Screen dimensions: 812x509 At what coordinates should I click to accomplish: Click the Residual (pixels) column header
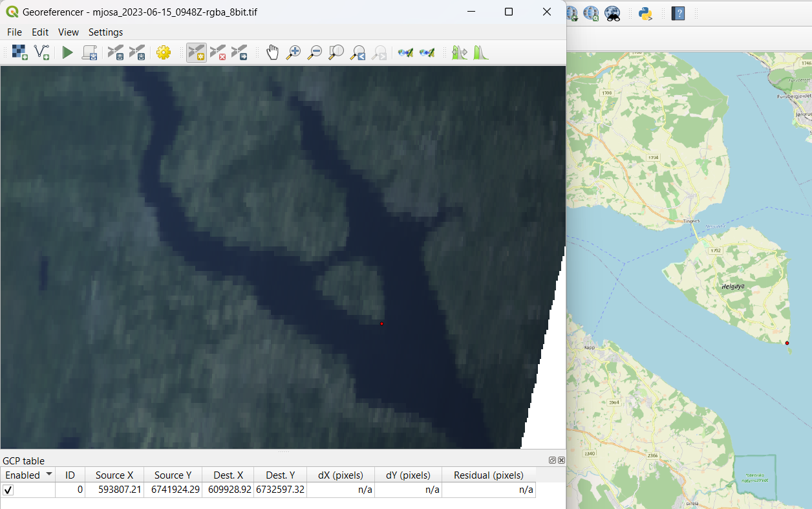pyautogui.click(x=488, y=475)
